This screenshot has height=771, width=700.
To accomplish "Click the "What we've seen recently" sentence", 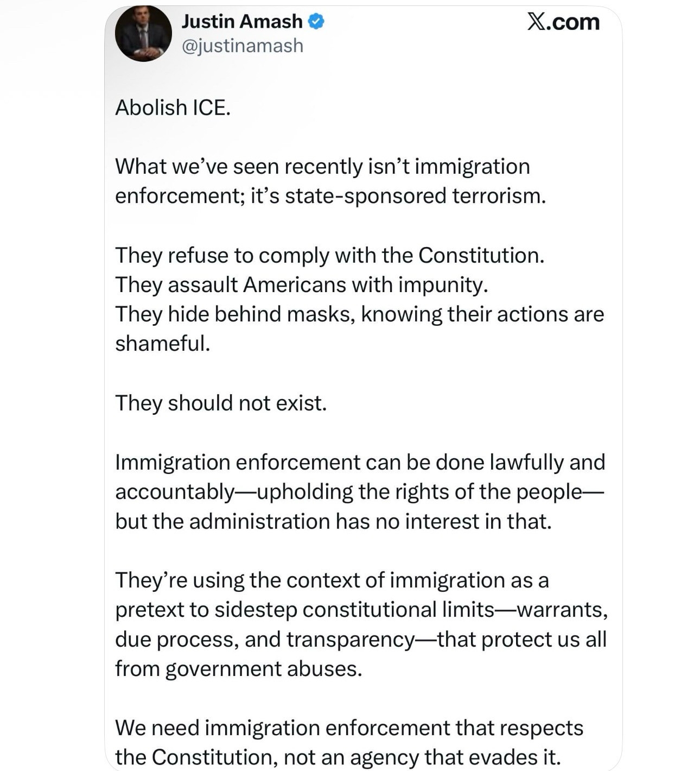I will click(x=322, y=166).
